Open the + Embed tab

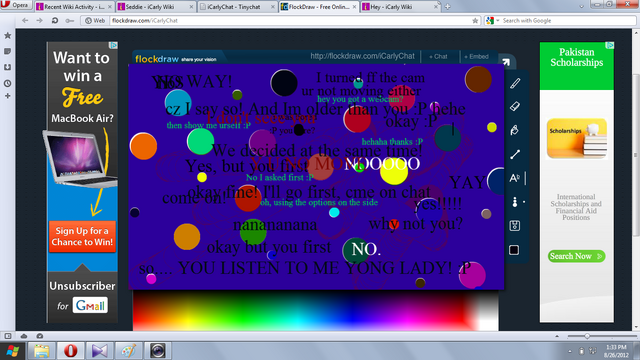coord(476,57)
